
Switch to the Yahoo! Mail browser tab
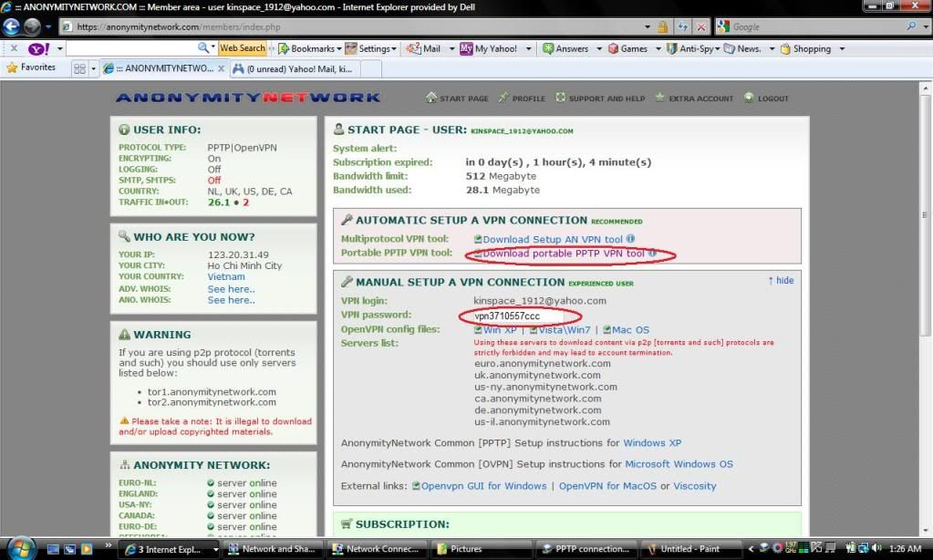[x=294, y=69]
